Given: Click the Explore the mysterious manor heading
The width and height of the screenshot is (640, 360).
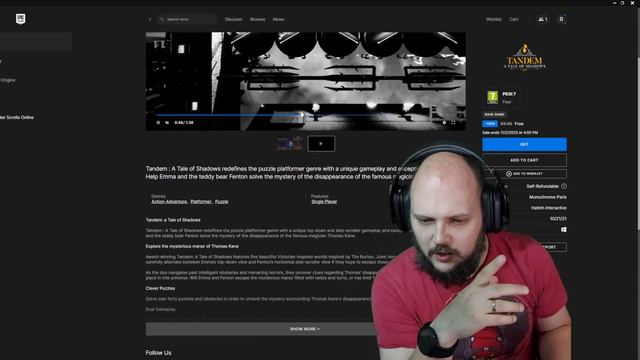Looking at the screenshot, I should click(192, 247).
